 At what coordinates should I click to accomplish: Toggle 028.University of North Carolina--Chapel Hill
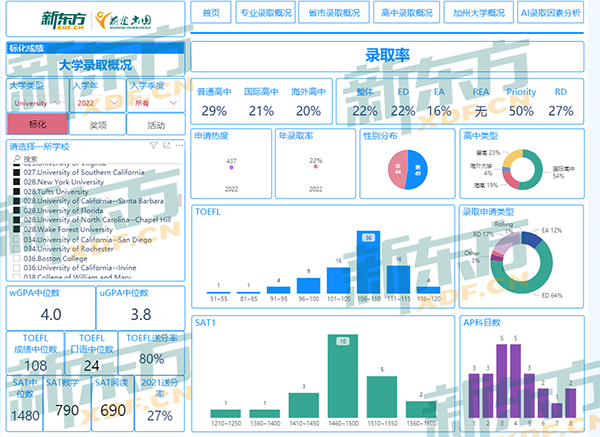[x=16, y=220]
